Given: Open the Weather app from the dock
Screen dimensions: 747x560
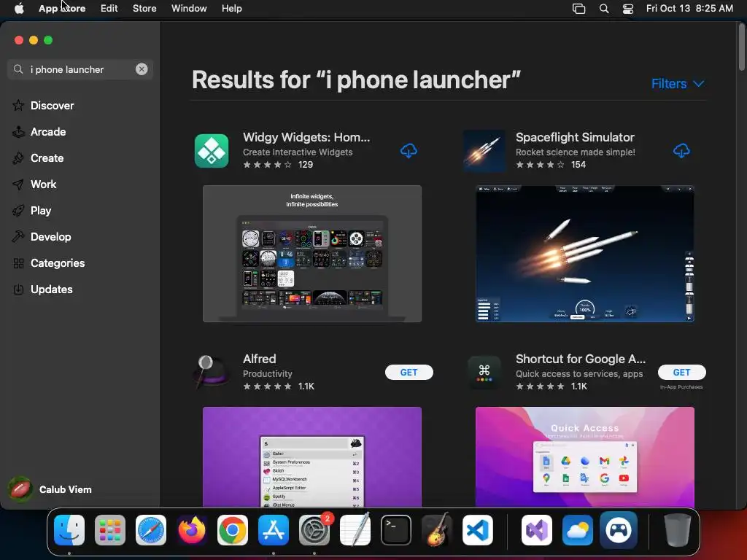Looking at the screenshot, I should click(x=578, y=530).
